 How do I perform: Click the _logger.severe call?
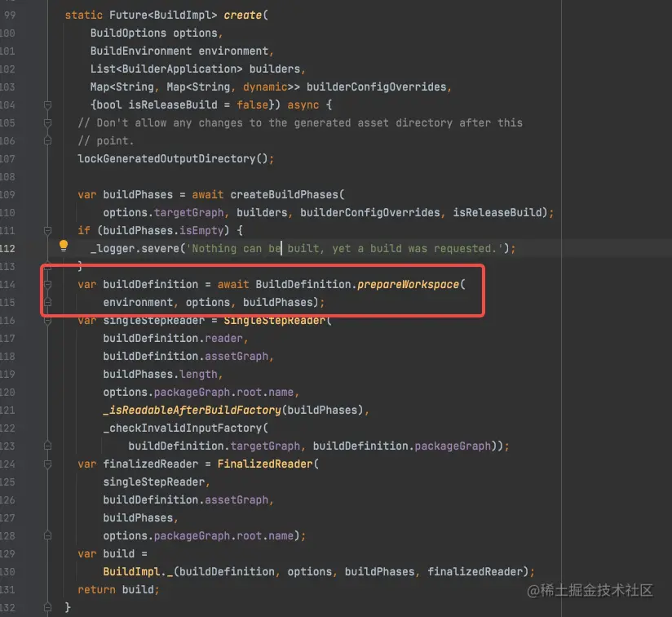tap(139, 248)
